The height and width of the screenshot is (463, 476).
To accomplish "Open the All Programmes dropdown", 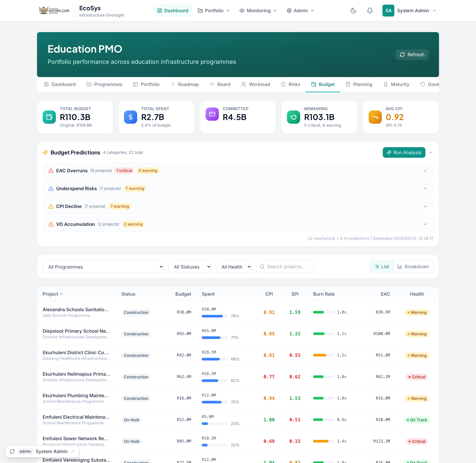I will click(103, 267).
